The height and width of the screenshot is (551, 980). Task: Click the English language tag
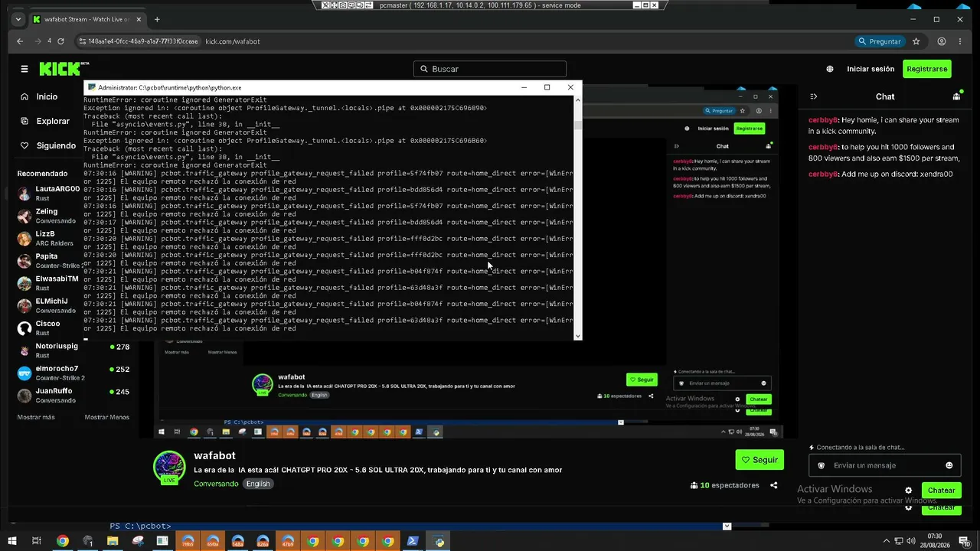[258, 484]
